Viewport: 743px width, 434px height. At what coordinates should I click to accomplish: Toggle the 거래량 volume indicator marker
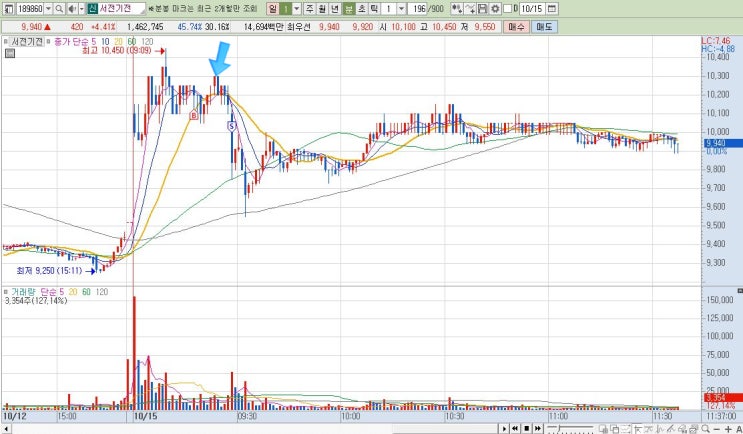pos(6,292)
